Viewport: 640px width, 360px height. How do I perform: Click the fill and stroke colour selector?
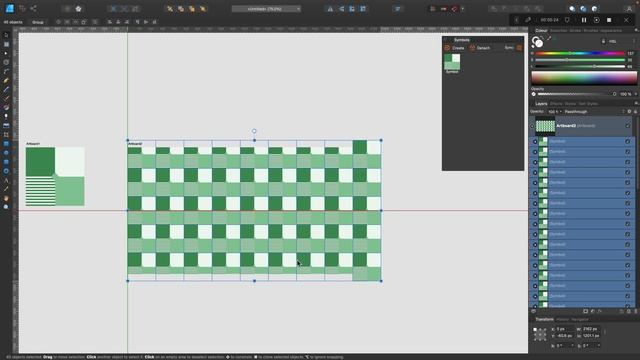click(x=538, y=42)
